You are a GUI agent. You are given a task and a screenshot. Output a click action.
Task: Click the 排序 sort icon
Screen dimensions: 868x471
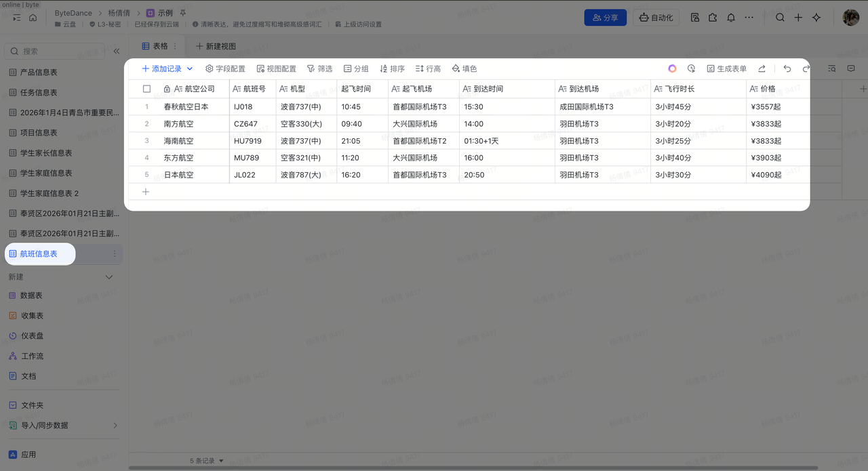coord(384,68)
